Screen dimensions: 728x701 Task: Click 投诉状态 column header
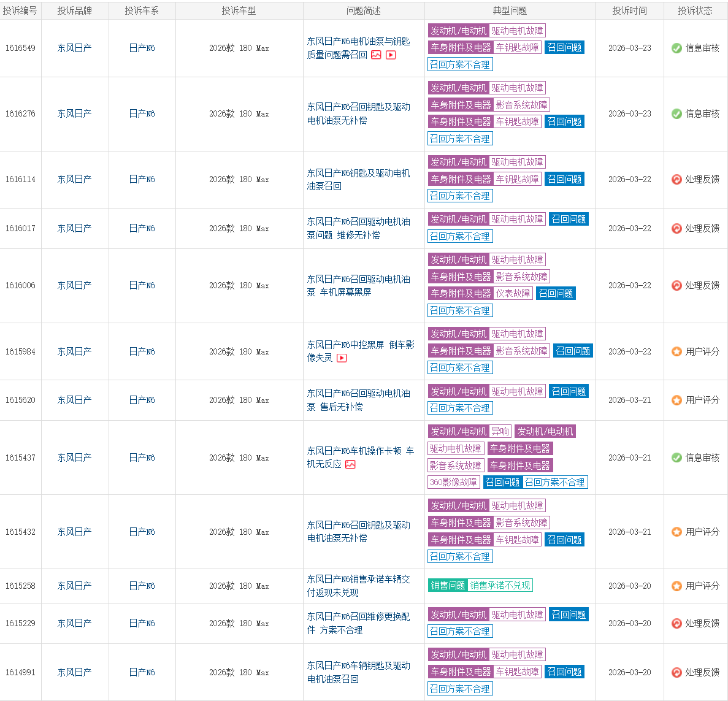(695, 10)
